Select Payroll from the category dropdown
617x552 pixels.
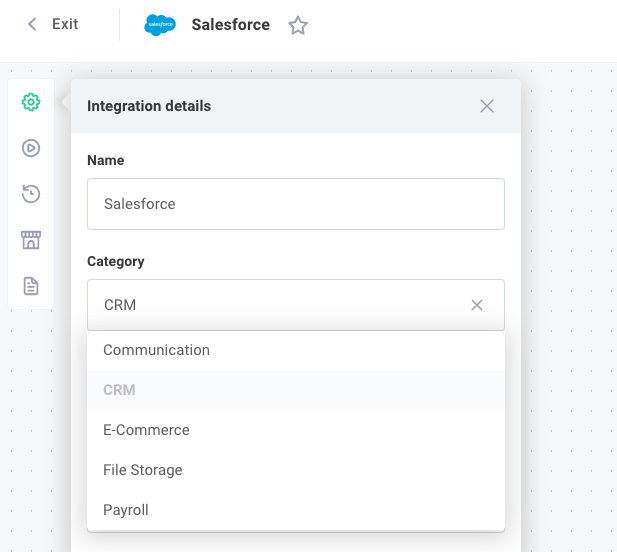[126, 510]
